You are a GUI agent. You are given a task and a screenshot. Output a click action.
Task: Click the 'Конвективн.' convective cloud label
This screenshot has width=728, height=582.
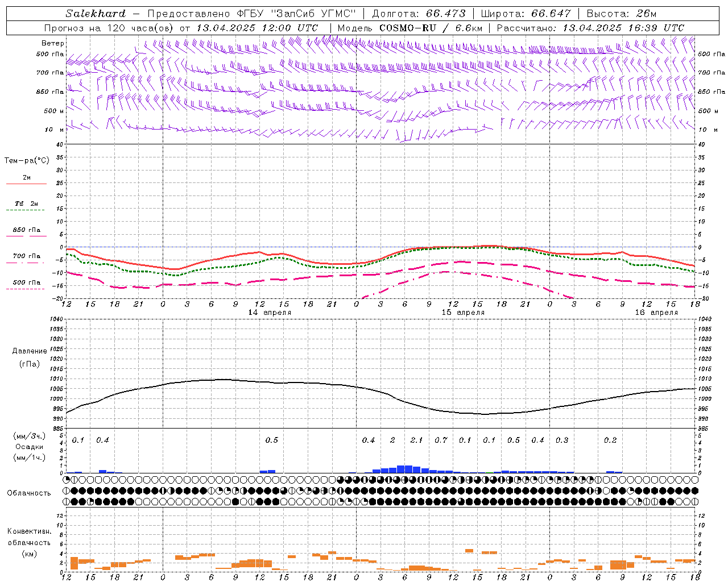[x=29, y=531]
